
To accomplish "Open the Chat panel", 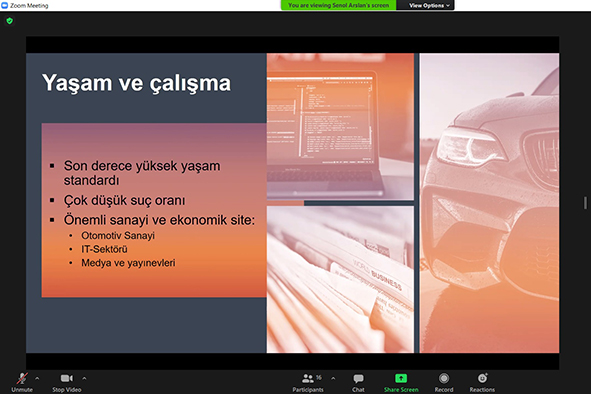I will pyautogui.click(x=358, y=382).
